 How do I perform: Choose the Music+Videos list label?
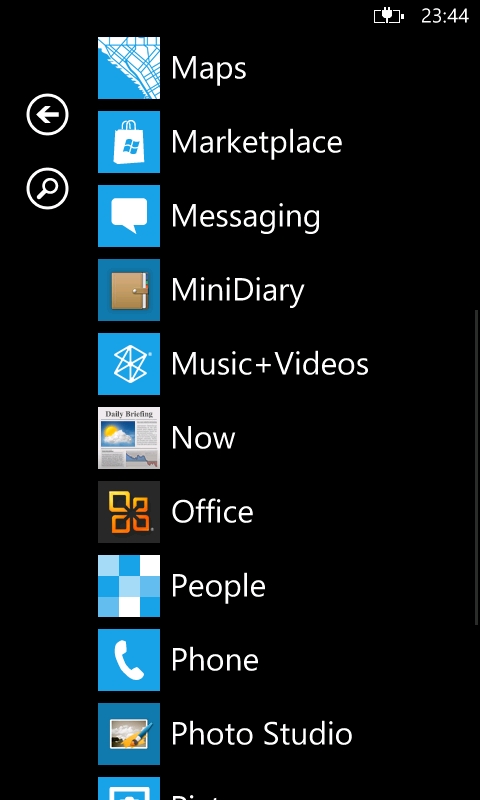pos(270,363)
